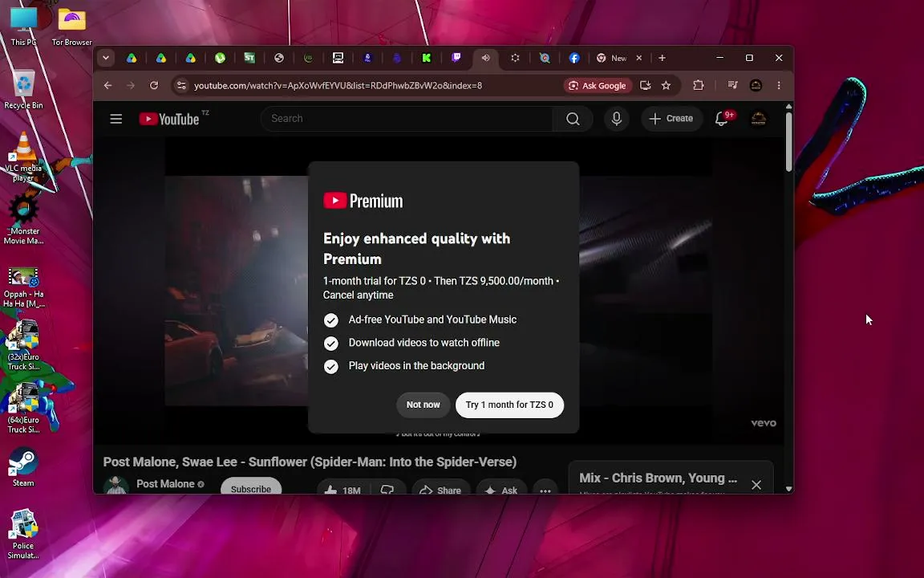Open Tor Browser desktop folder

pyautogui.click(x=71, y=25)
